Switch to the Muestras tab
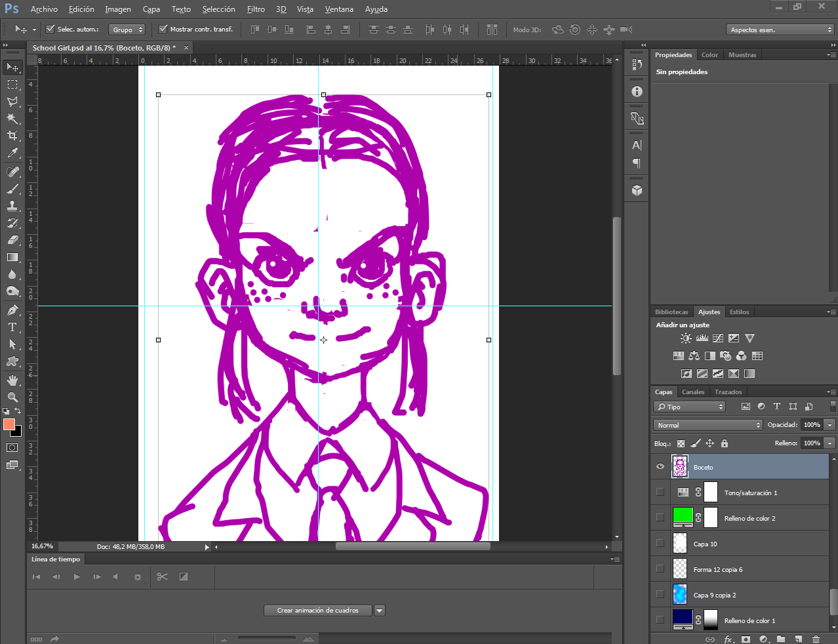This screenshot has height=644, width=838. click(742, 55)
